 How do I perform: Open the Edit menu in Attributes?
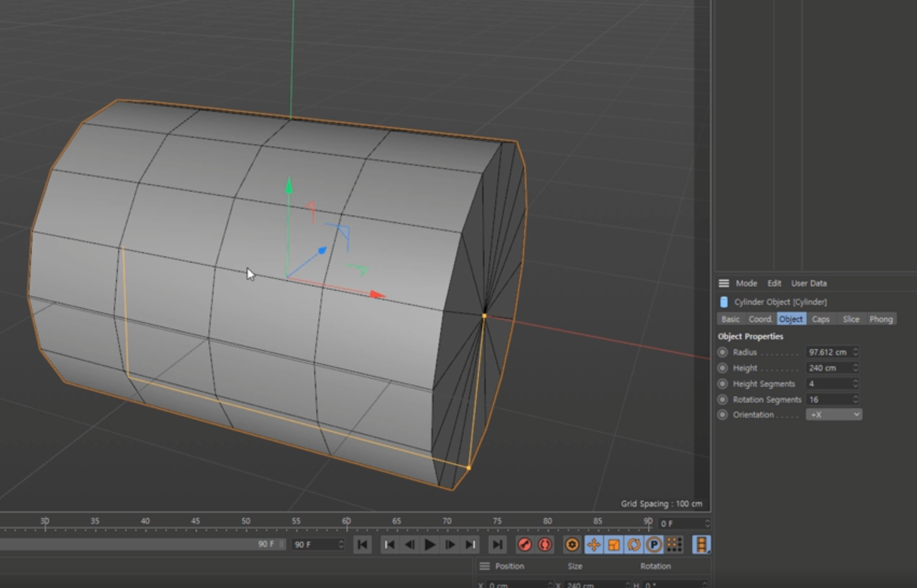click(774, 283)
